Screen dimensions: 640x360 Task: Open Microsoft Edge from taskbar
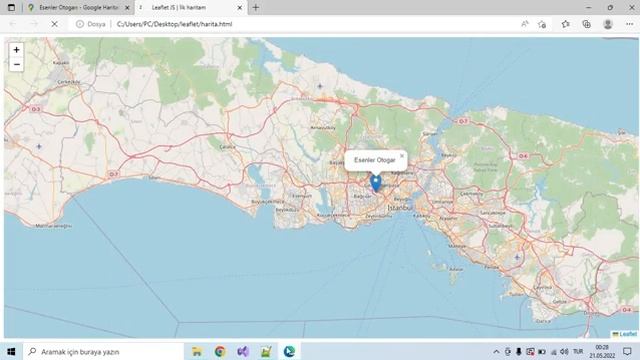(x=289, y=351)
